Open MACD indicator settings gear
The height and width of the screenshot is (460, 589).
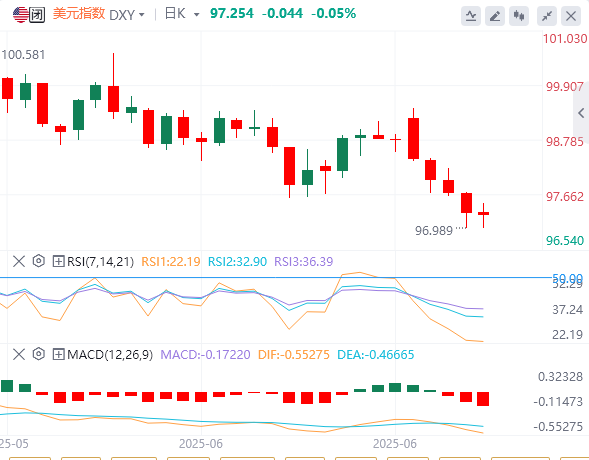click(39, 354)
